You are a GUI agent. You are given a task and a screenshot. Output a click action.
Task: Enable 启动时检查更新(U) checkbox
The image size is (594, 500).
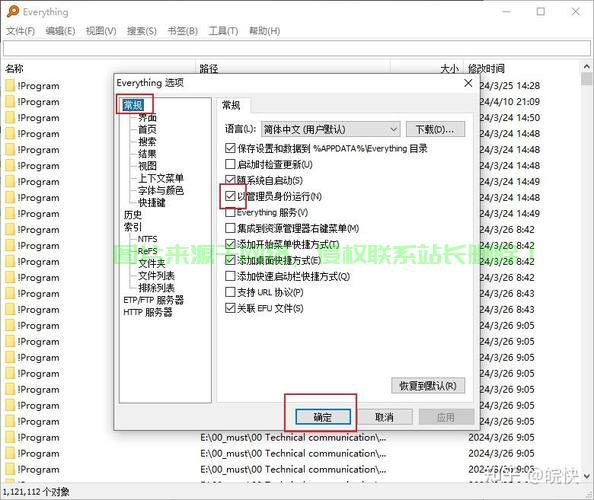click(x=230, y=164)
